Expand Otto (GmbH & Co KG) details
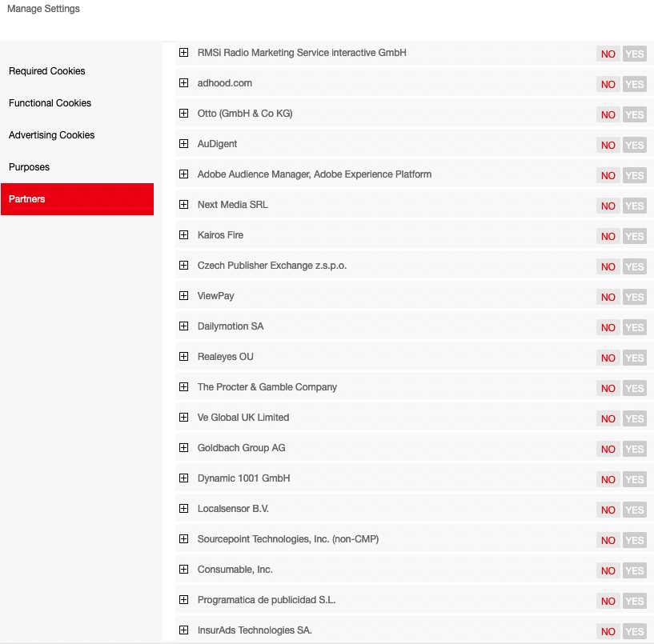654x644 pixels. coord(183,114)
